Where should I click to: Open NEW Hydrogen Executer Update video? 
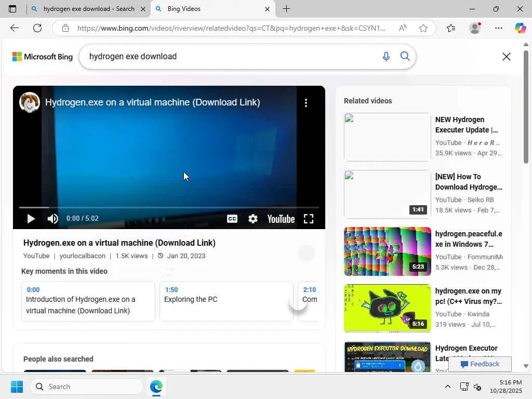pyautogui.click(x=467, y=125)
